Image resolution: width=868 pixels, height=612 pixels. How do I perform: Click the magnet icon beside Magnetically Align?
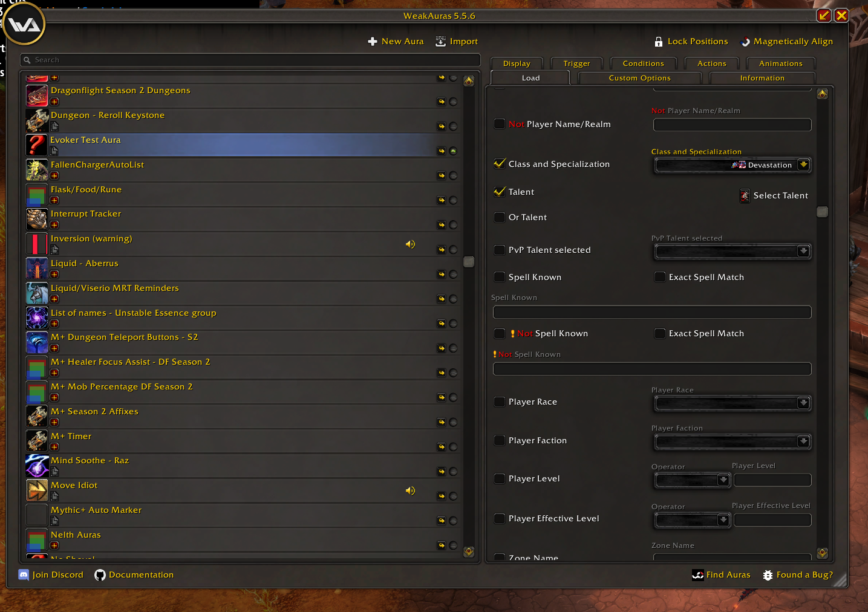point(745,41)
